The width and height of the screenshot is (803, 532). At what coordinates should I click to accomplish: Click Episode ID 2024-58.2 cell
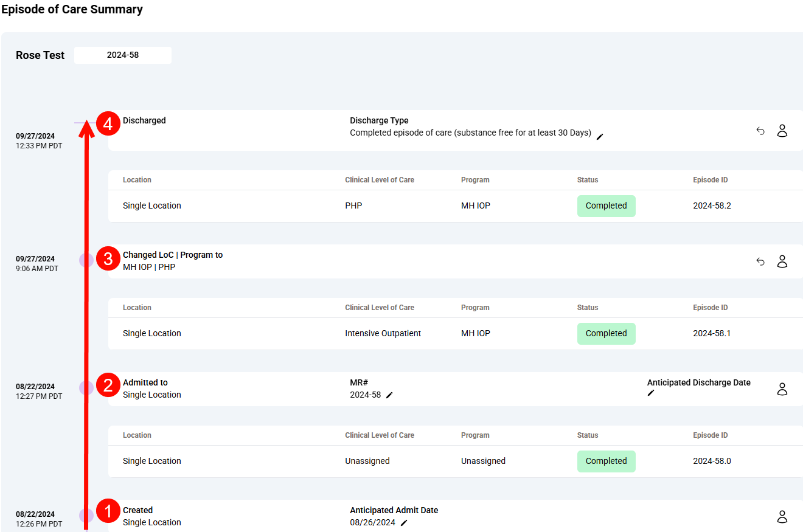(x=712, y=206)
